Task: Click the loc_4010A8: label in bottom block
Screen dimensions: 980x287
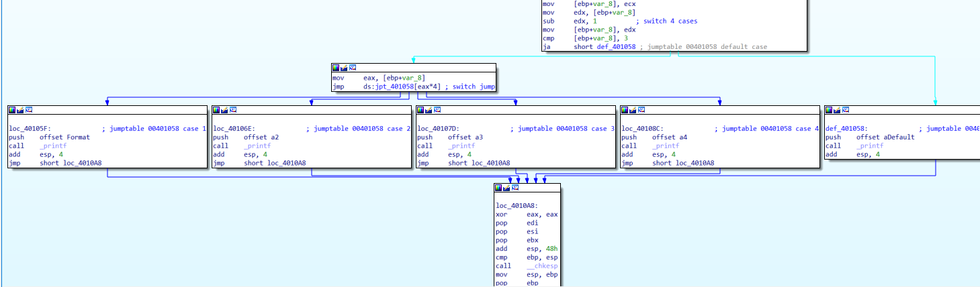Action: pyautogui.click(x=518, y=206)
